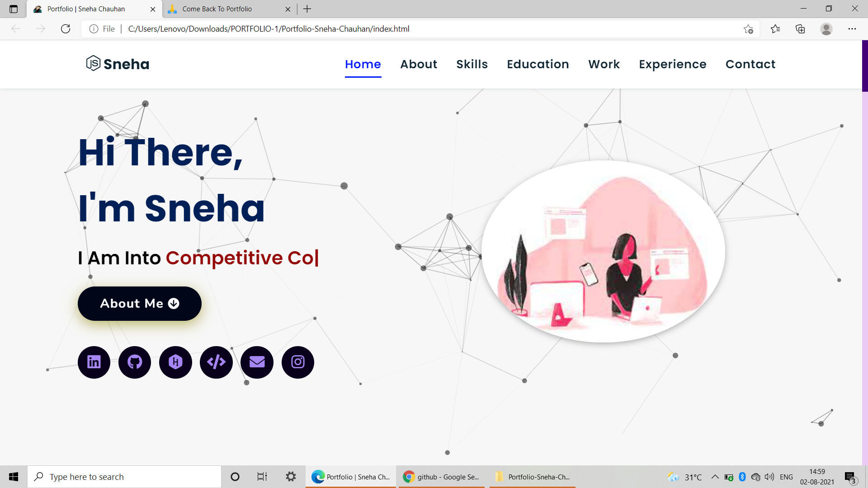Open the GitHub social icon
This screenshot has width=868, height=488.
(135, 362)
